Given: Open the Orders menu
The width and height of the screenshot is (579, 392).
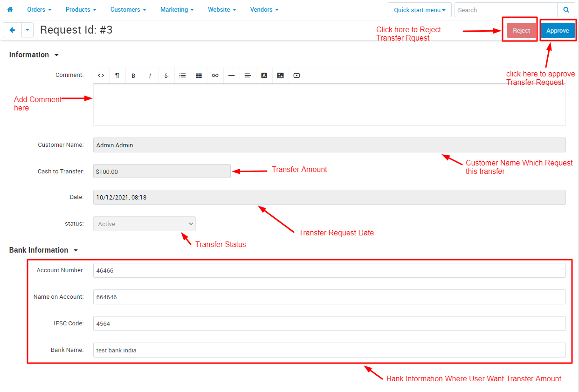Looking at the screenshot, I should tap(39, 9).
